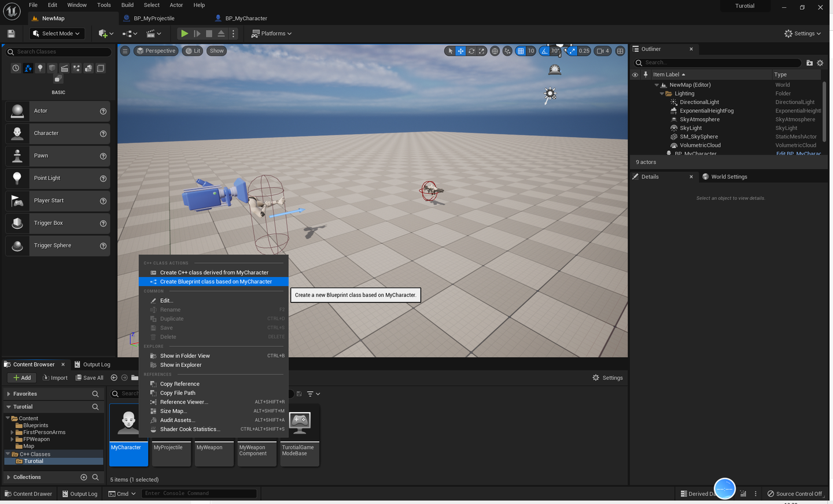Select the Rotate transform tool in the viewport
833x504 pixels.
pos(471,51)
